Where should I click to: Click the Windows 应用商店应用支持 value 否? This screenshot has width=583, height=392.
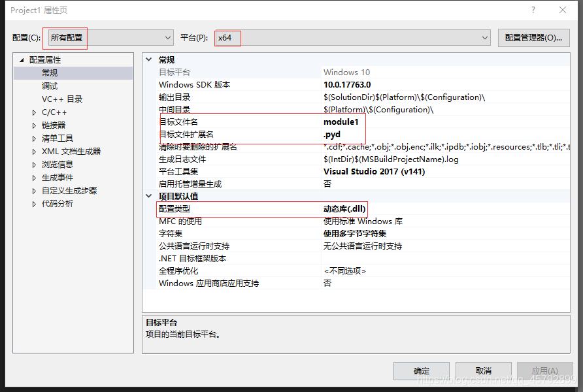pos(327,283)
